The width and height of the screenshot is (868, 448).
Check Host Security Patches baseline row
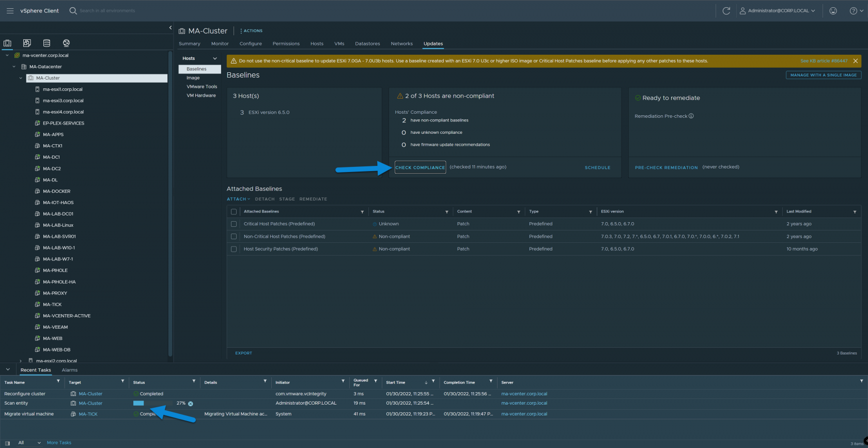pos(234,249)
